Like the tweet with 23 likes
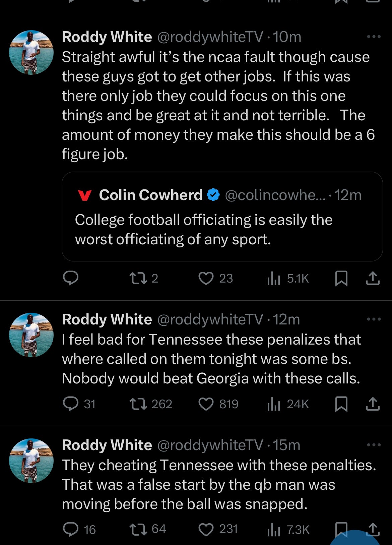The width and height of the screenshot is (392, 545). coord(206,278)
